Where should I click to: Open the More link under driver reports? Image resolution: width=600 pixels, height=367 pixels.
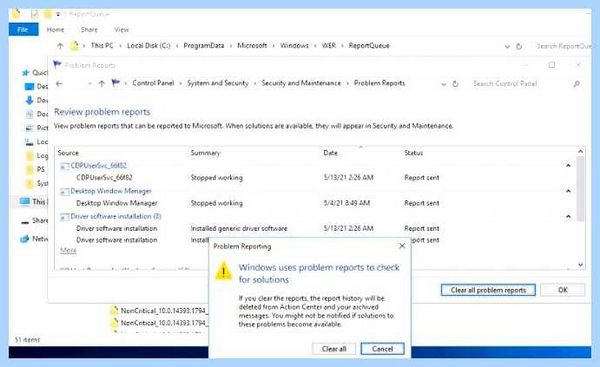pyautogui.click(x=68, y=250)
